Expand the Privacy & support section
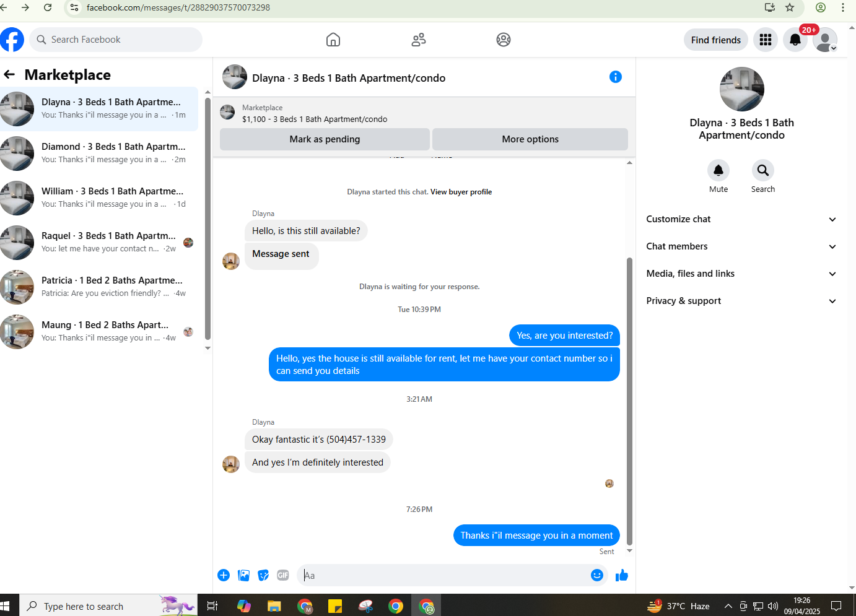The height and width of the screenshot is (616, 856). coord(741,301)
